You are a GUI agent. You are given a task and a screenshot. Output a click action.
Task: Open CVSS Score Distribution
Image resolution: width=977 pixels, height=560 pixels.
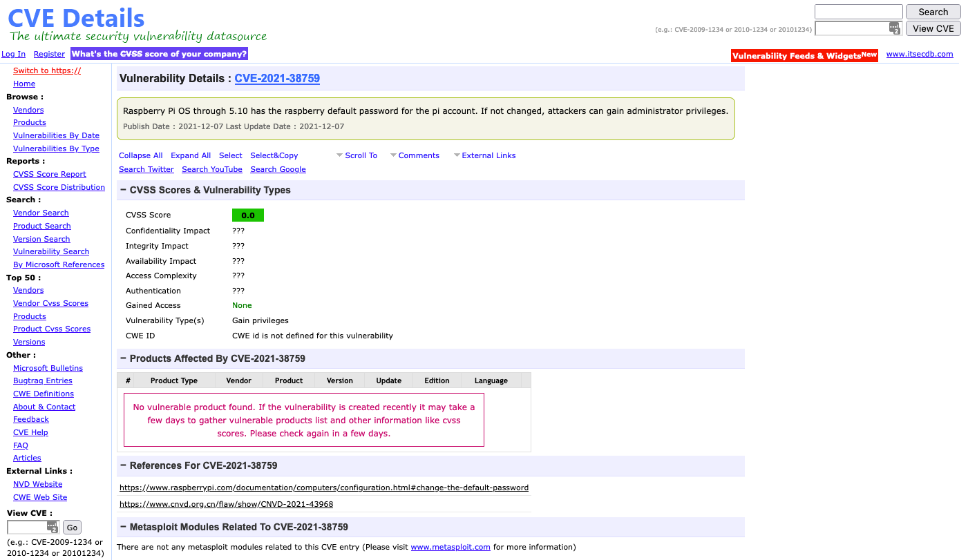(59, 187)
